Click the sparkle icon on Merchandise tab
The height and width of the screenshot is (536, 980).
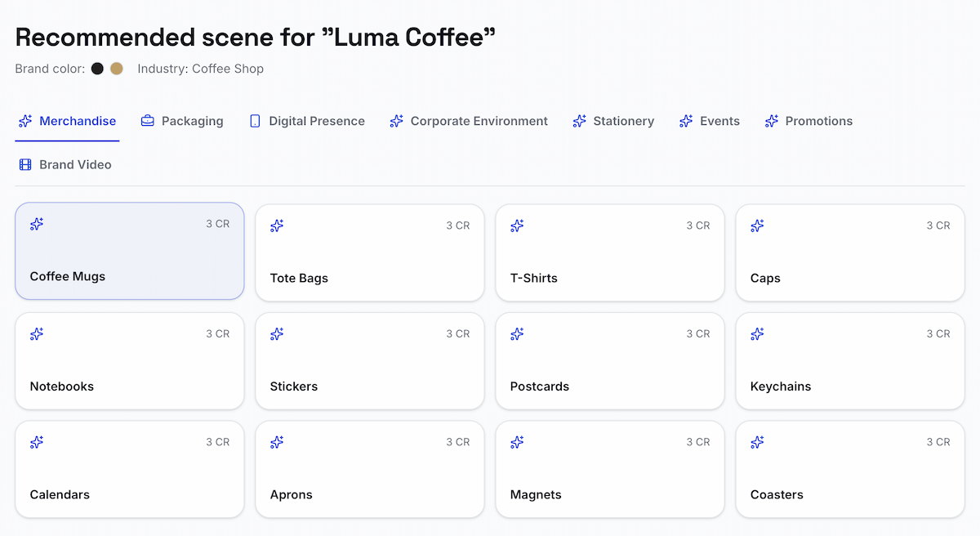click(x=25, y=121)
